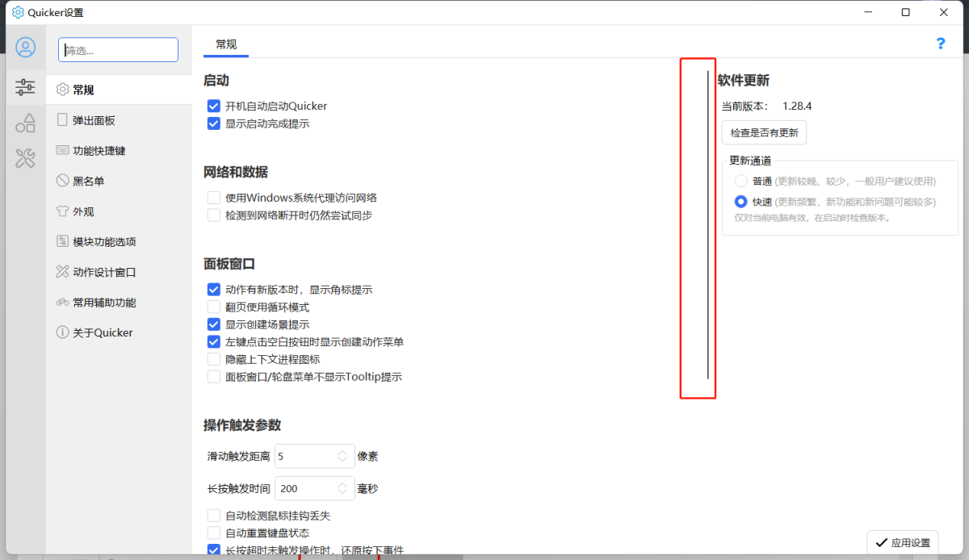This screenshot has width=969, height=560.
Task: Click the 操作触发参数 heading
Action: [242, 425]
